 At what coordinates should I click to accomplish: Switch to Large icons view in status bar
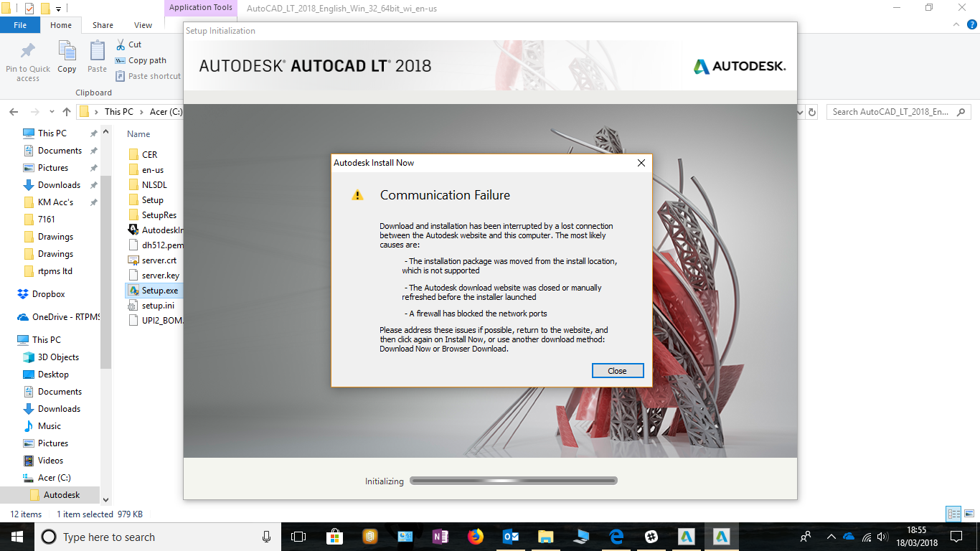coord(969,514)
